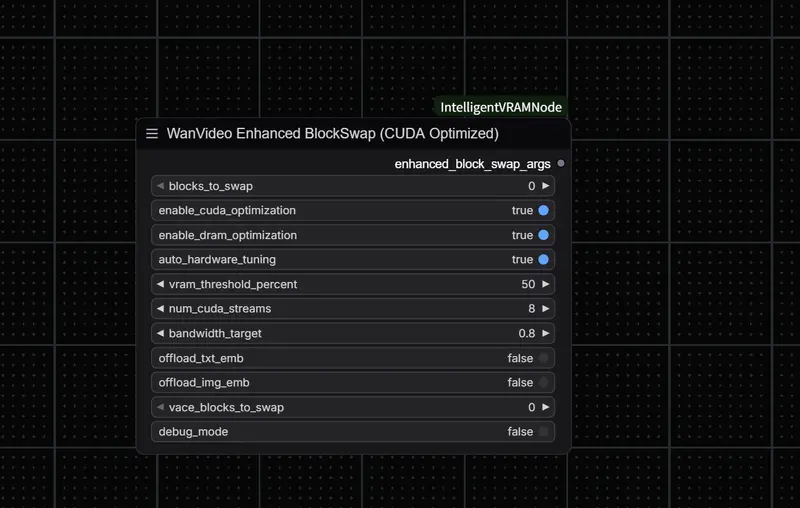The height and width of the screenshot is (508, 800).
Task: Click the blocks_to_swap value 0
Action: [x=532, y=186]
